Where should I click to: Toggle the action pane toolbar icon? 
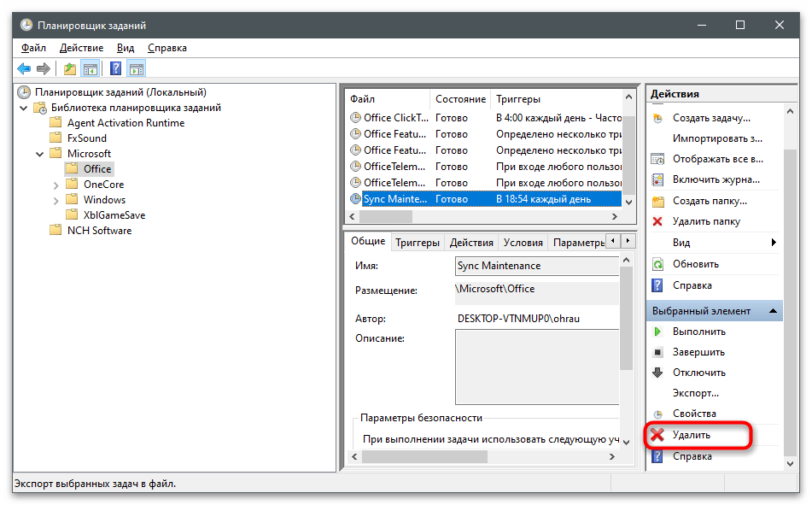[137, 68]
